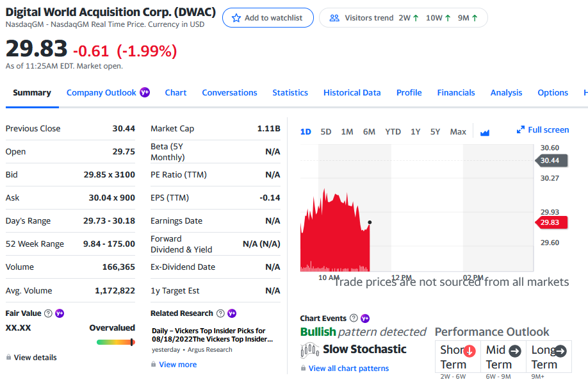Click the visitors trend people icon
Image resolution: width=588 pixels, height=380 pixels.
tap(334, 18)
